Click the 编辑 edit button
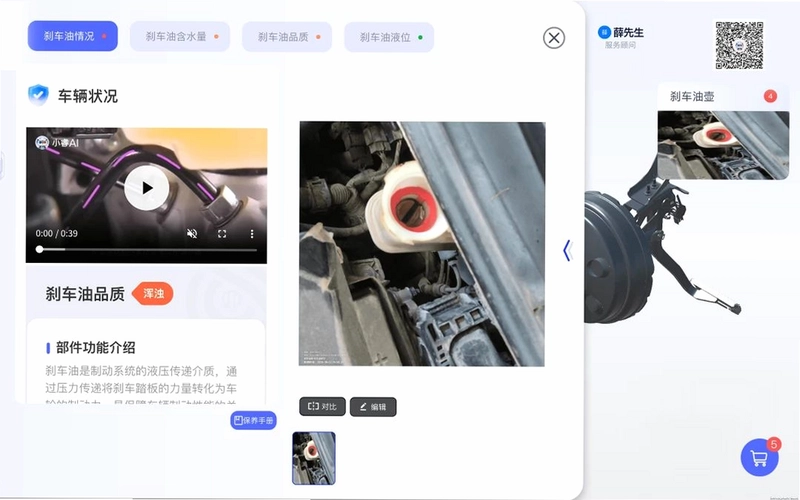This screenshot has width=800, height=500. click(373, 407)
